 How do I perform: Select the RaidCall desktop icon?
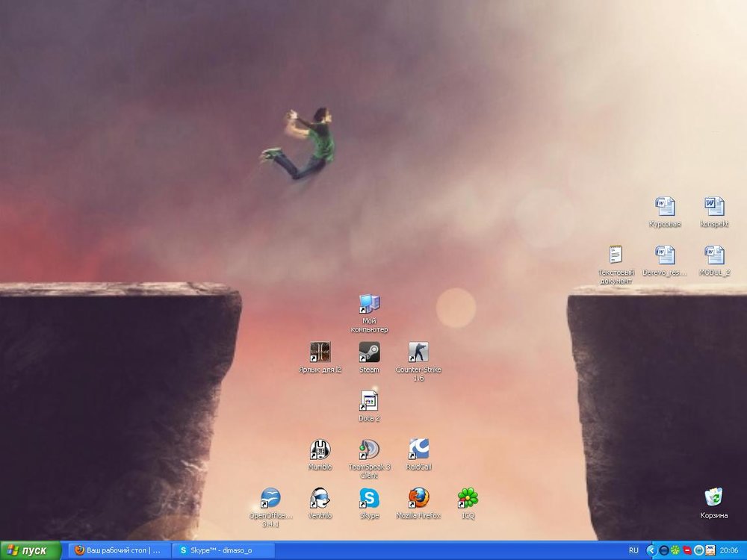pyautogui.click(x=418, y=449)
